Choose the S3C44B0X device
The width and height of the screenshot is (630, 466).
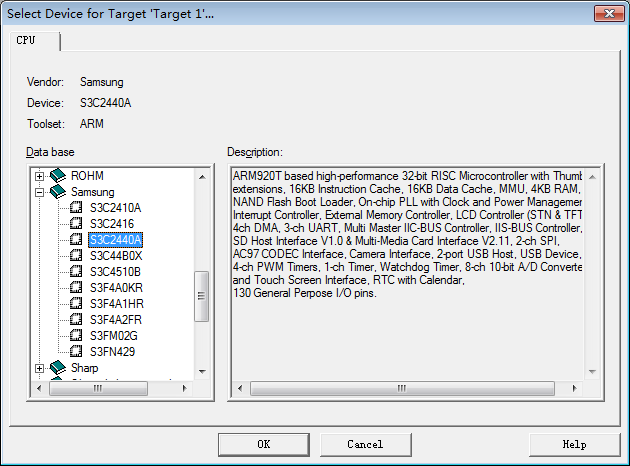coord(116,256)
